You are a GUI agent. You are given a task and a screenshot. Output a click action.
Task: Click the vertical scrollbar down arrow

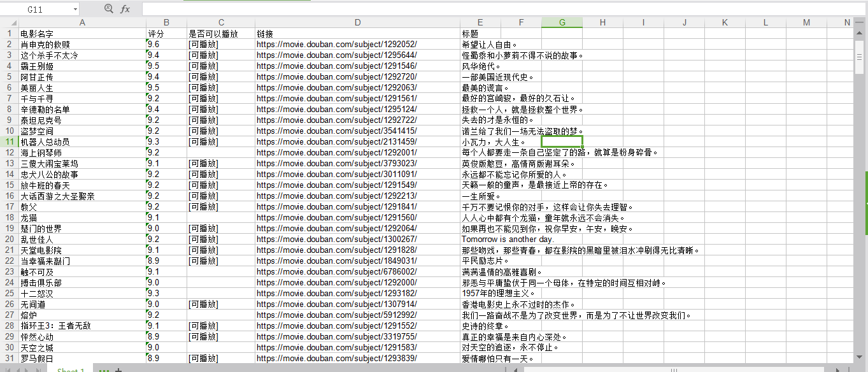pos(860,359)
